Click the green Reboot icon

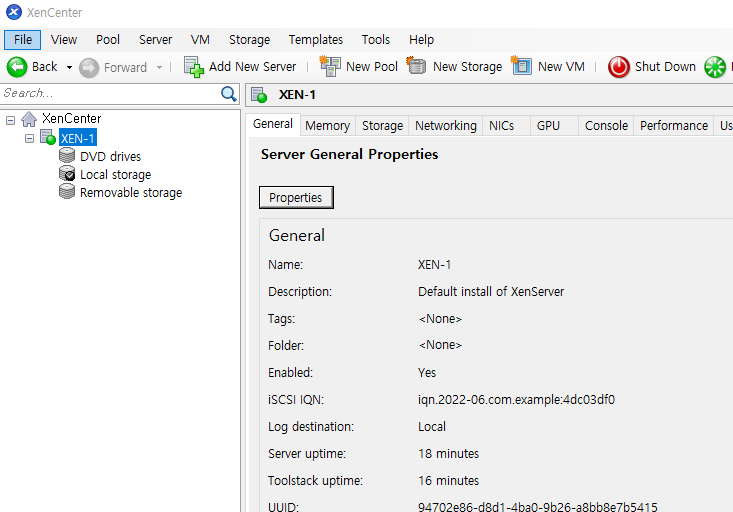715,67
